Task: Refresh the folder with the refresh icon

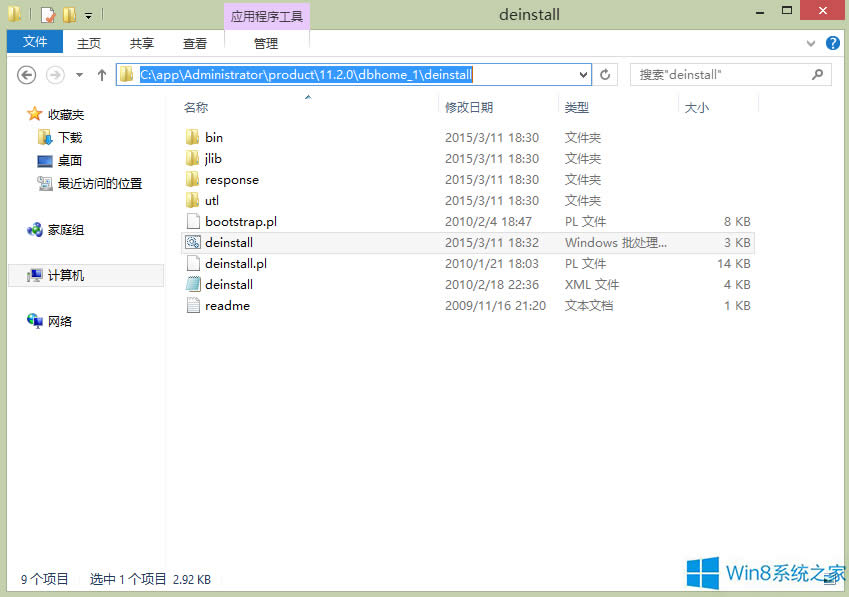Action: coord(606,74)
